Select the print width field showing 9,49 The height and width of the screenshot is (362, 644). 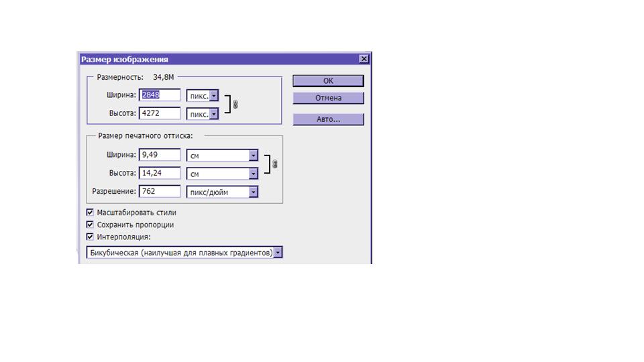[x=160, y=155]
